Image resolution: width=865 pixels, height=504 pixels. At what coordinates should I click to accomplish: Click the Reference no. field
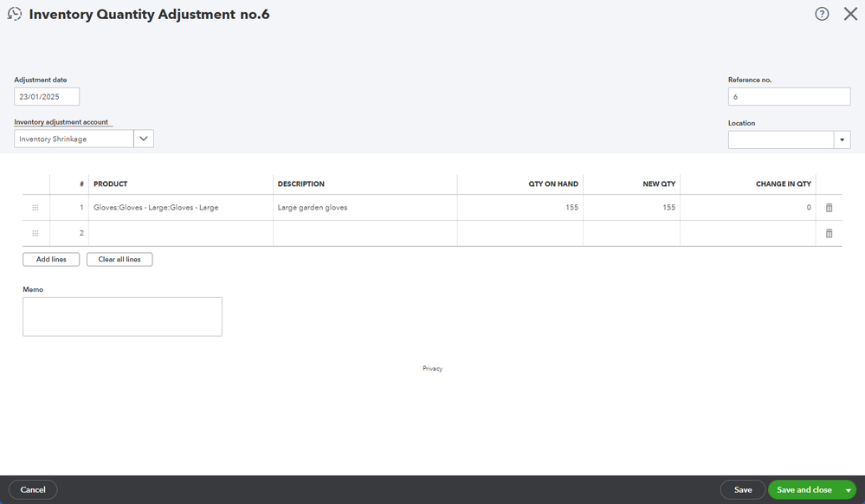(789, 97)
